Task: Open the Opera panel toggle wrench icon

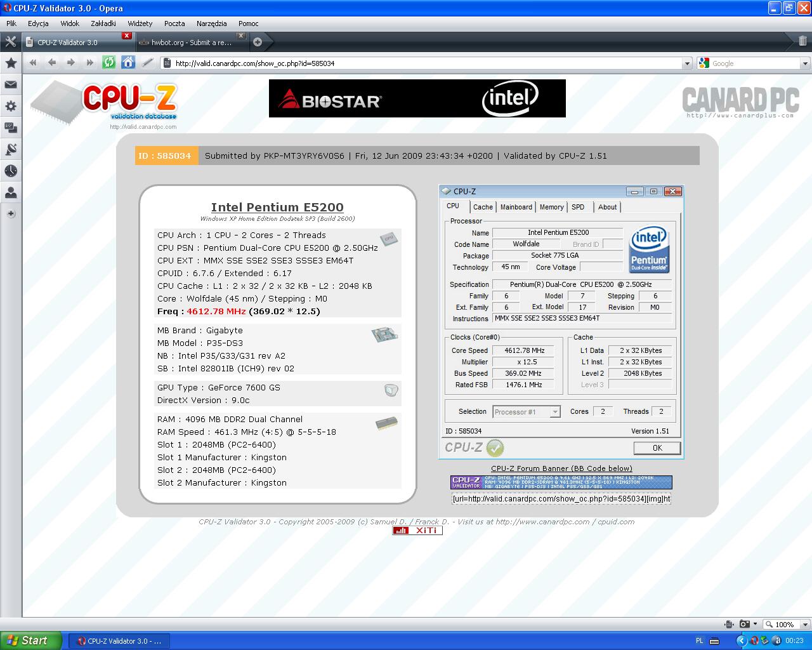Action: 11,42
